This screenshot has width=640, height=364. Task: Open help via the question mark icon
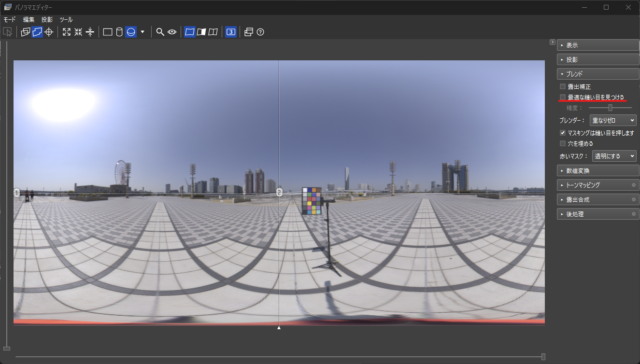pyautogui.click(x=260, y=32)
